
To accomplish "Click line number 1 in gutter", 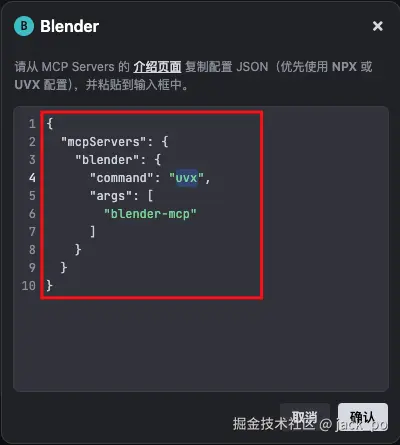I will [32, 124].
